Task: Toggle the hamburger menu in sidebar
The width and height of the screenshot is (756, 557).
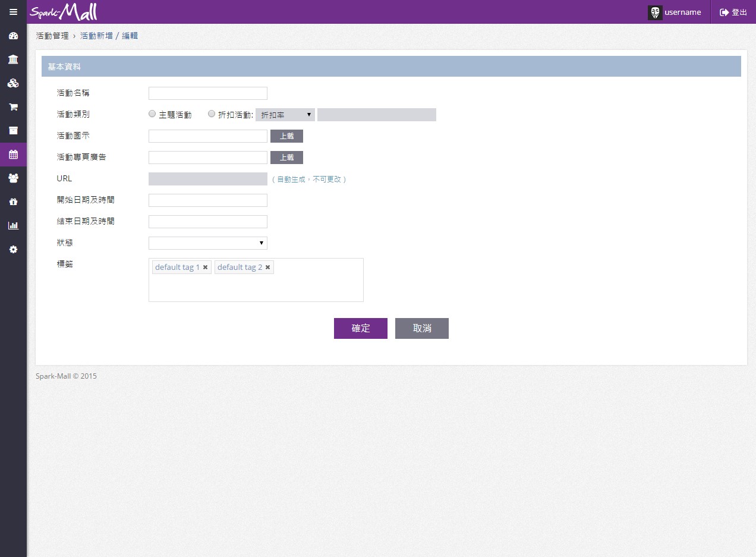Action: point(13,12)
